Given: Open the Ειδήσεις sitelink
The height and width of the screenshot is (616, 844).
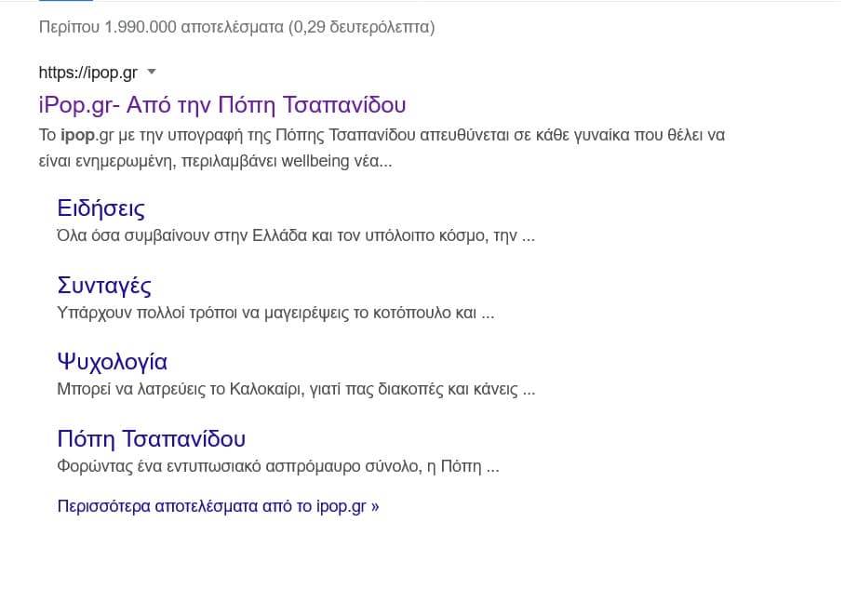Looking at the screenshot, I should [101, 208].
